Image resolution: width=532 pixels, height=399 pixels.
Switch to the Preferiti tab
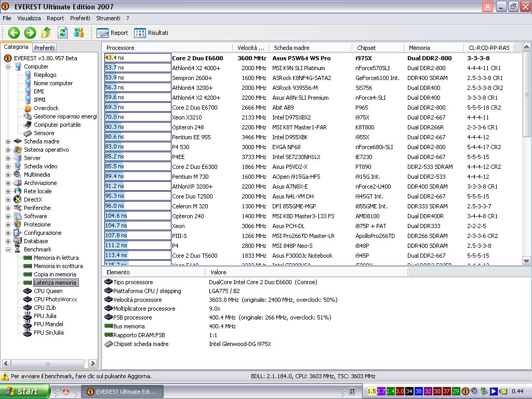point(44,47)
